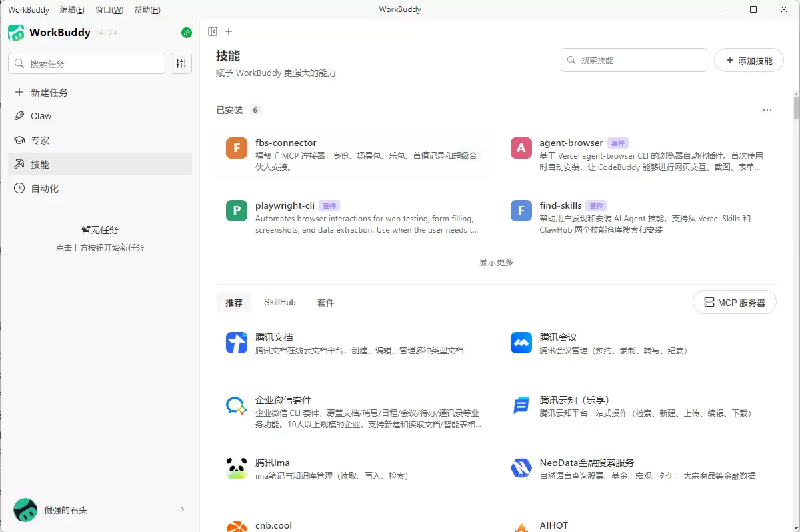This screenshot has width=800, height=532.
Task: Click the find-skills blue F icon
Action: coord(521,211)
